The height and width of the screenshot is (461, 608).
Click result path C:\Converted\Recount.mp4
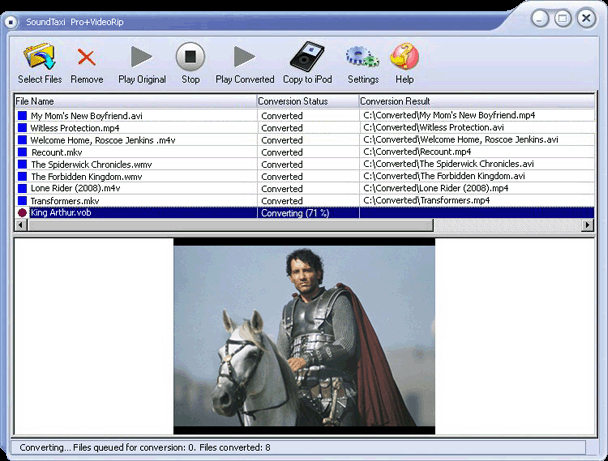[x=417, y=152]
